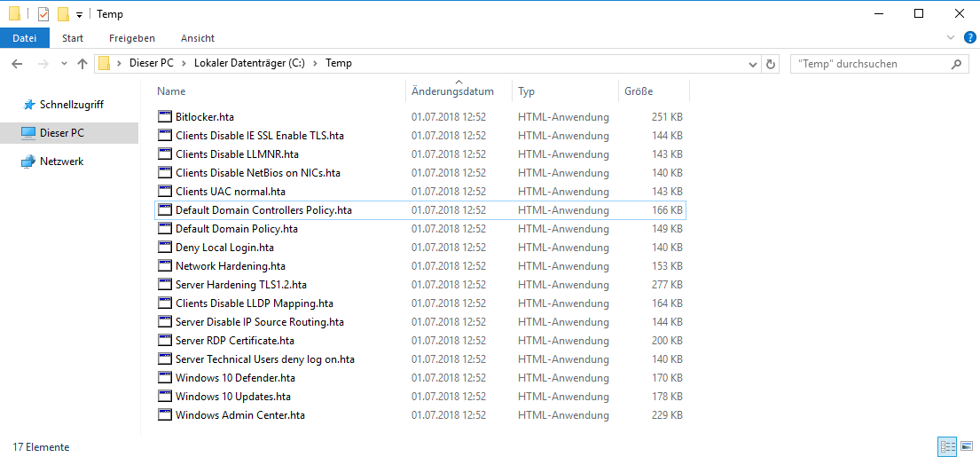Click the search magnifier icon
The image size is (980, 457).
[956, 64]
